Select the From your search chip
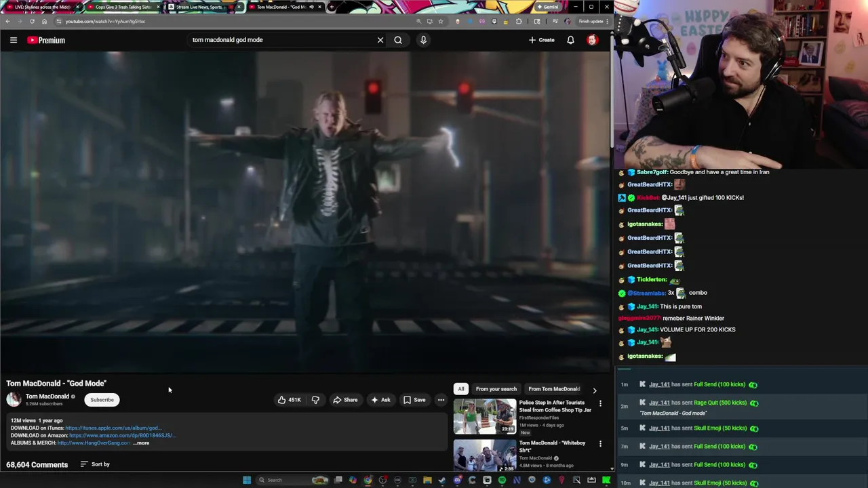 click(x=496, y=389)
